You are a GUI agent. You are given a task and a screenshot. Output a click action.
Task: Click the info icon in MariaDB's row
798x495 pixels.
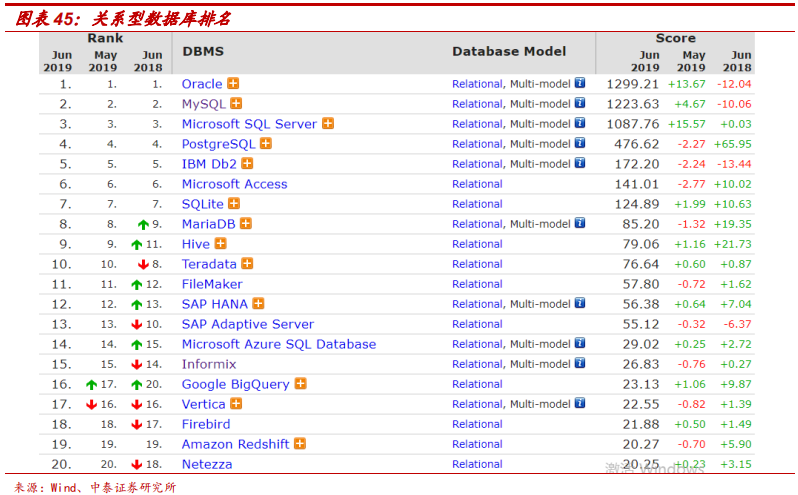(x=580, y=223)
